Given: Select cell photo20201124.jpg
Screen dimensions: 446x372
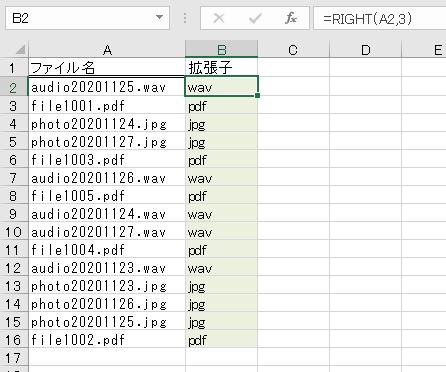Looking at the screenshot, I should coord(107,123).
